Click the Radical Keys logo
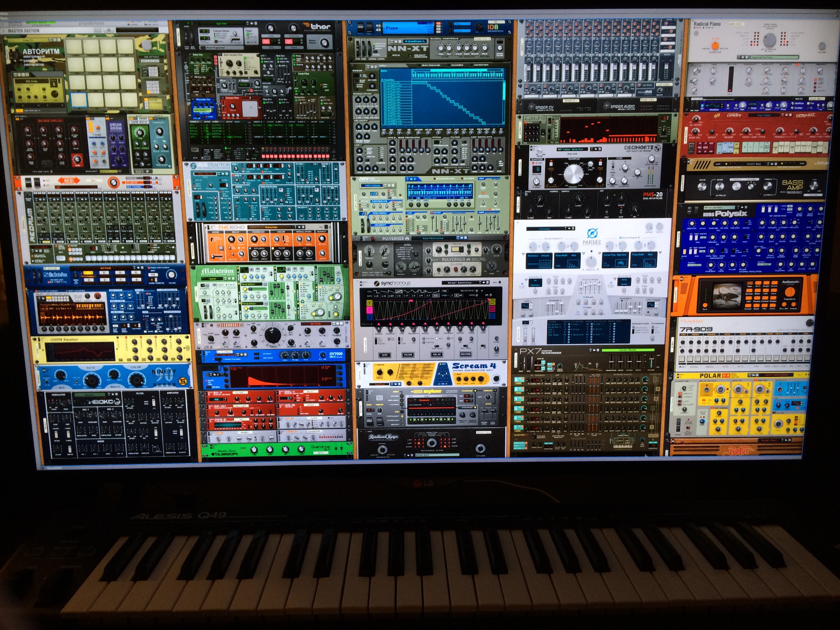Viewport: 840px width, 630px height. (383, 437)
